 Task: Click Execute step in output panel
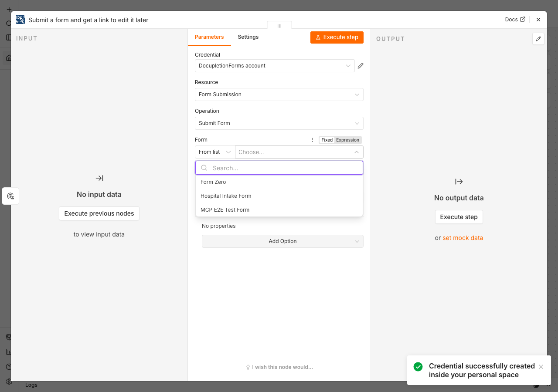(459, 217)
